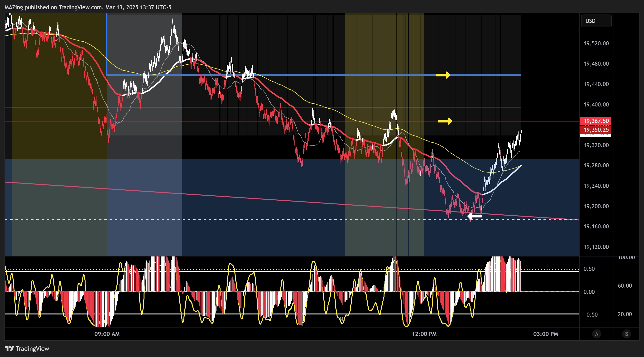
Task: Click the 09:00 AM time axis label
Action: coord(107,334)
